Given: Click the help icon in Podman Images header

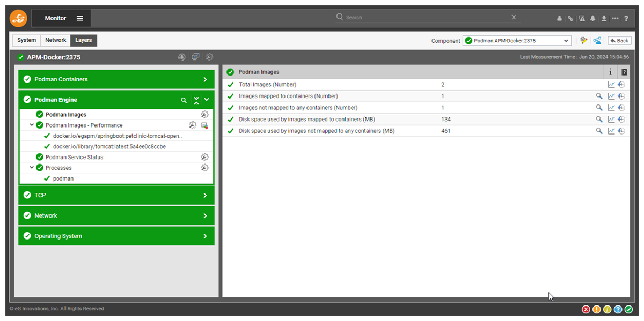Looking at the screenshot, I should point(624,72).
